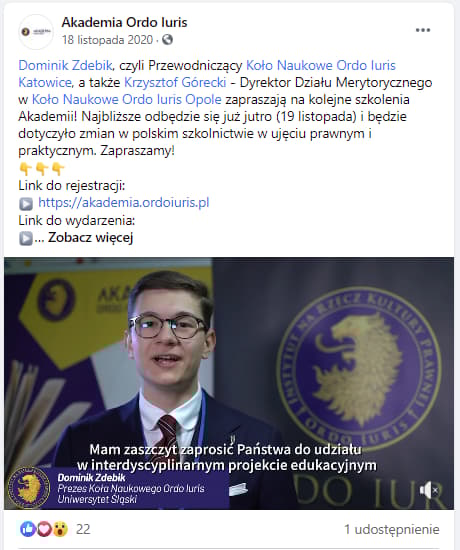Image resolution: width=460 pixels, height=550 pixels.
Task: Click the Love heart reaction icon
Action: 44,529
